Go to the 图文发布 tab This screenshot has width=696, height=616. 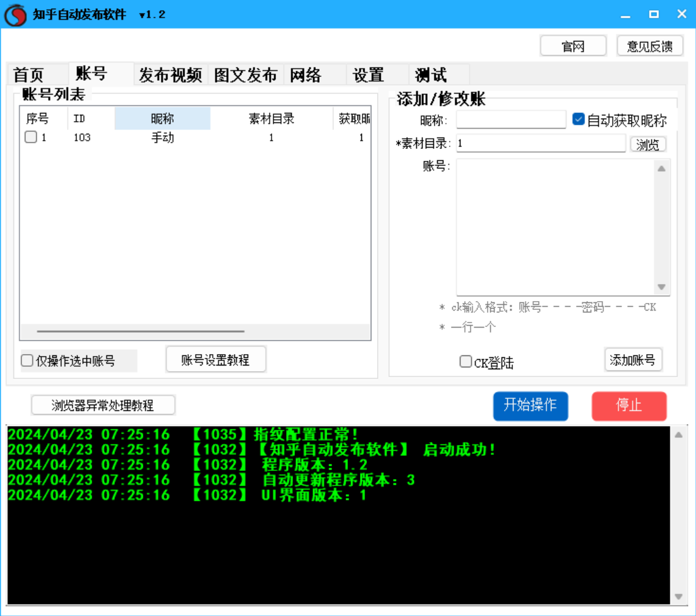[x=246, y=74]
